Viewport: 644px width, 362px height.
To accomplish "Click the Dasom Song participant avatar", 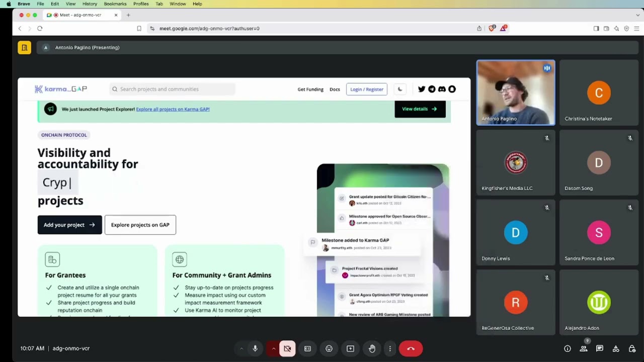I will [x=599, y=162].
